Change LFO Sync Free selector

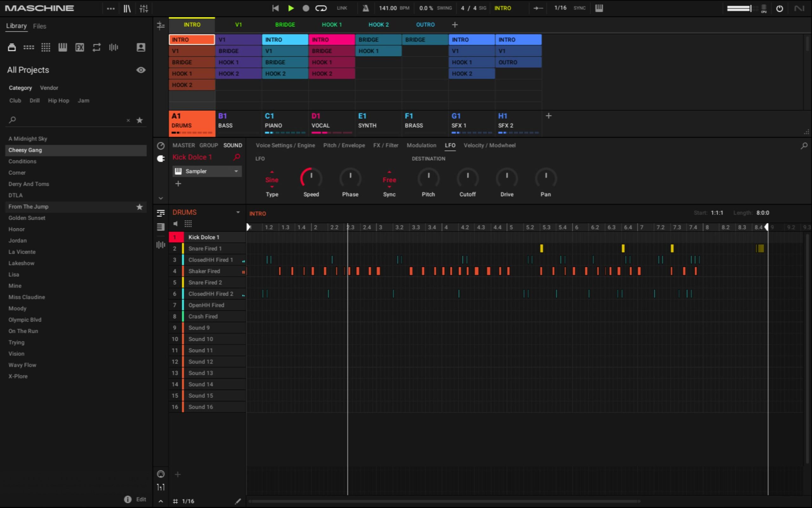click(x=389, y=180)
